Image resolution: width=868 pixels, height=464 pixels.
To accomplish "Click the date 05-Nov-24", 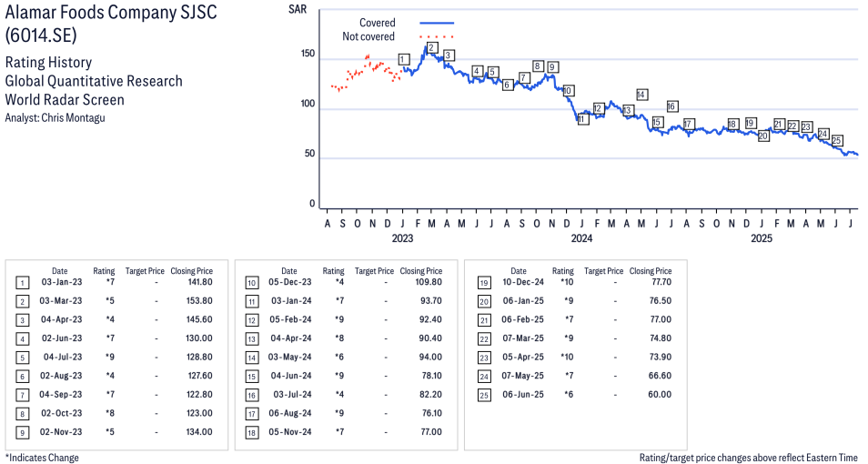I will (x=290, y=432).
